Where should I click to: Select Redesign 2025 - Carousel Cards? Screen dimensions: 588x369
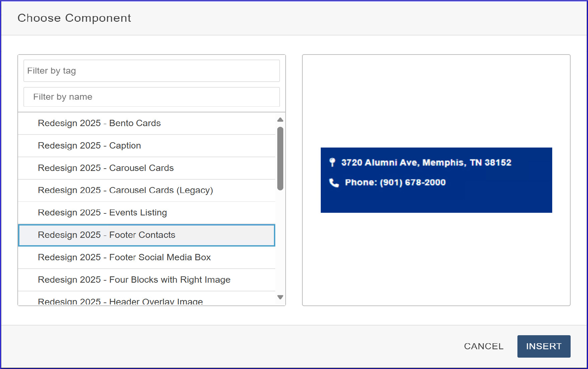(x=106, y=168)
